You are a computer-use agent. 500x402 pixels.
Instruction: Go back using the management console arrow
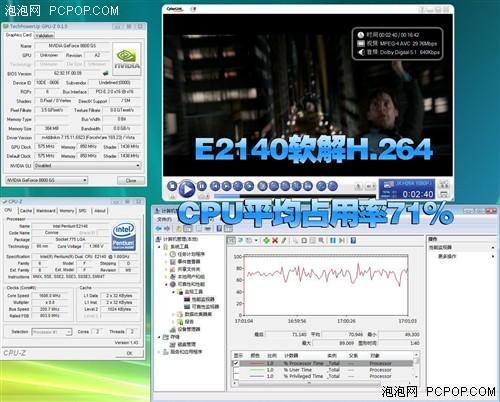click(x=159, y=229)
